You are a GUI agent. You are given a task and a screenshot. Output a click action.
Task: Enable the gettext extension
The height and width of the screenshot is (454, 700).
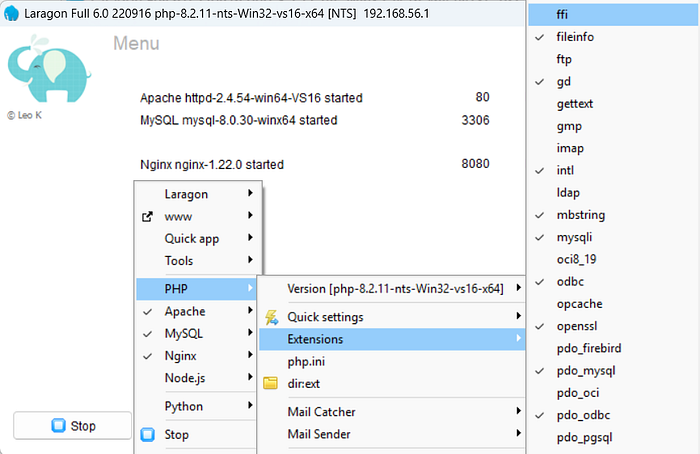pos(613,104)
